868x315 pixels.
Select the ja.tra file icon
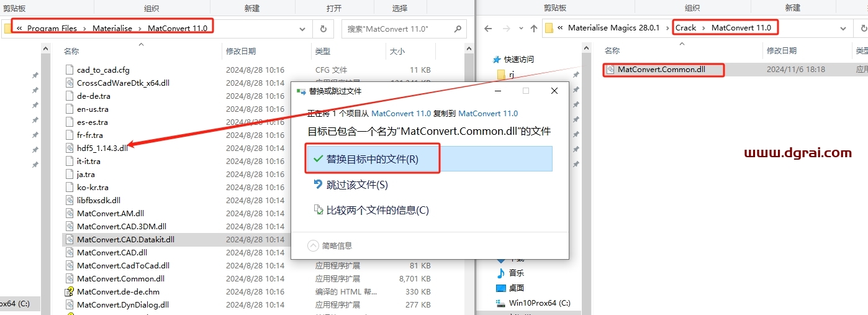tap(70, 174)
